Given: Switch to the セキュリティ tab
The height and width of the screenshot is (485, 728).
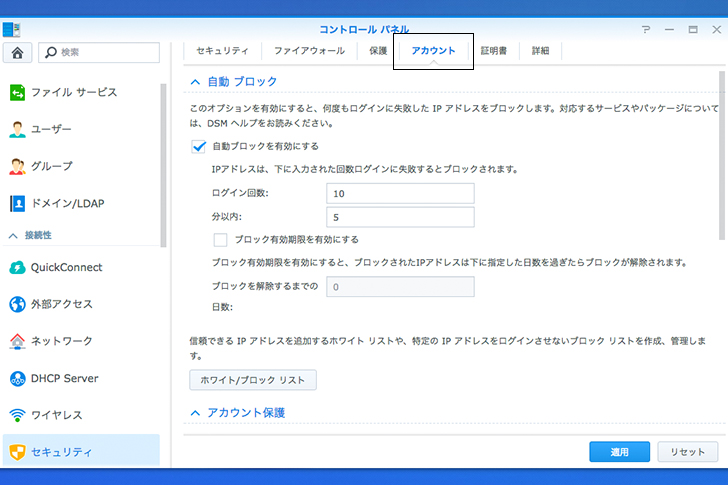Looking at the screenshot, I should pos(222,51).
